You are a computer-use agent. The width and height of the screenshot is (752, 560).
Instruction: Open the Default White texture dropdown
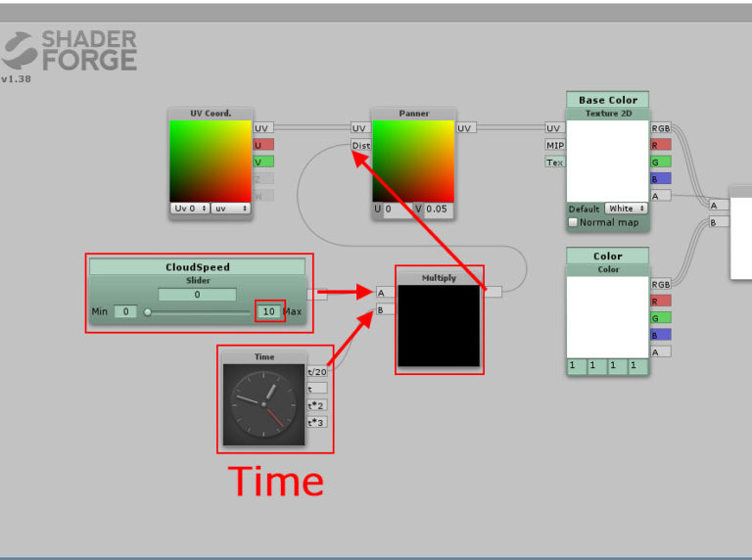click(x=627, y=209)
